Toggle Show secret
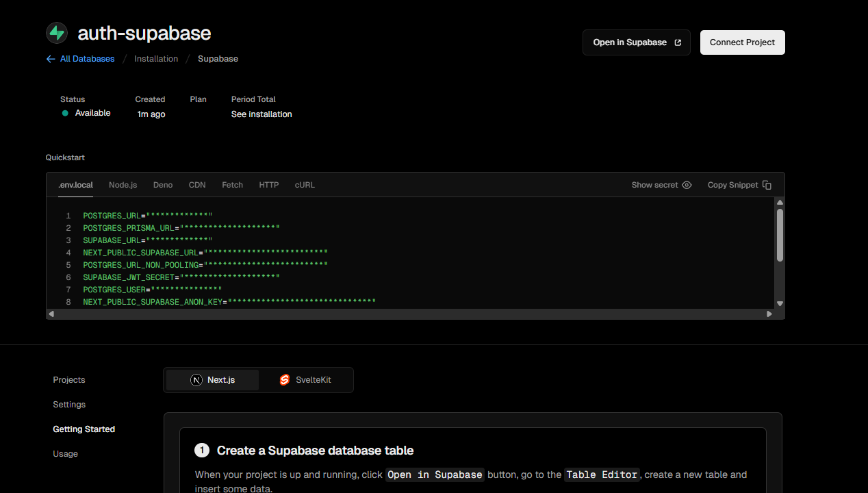The image size is (868, 493). [x=661, y=185]
